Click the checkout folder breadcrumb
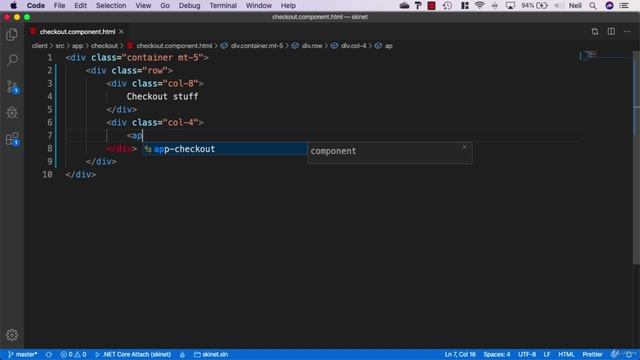This screenshot has height=360, width=640. [x=104, y=46]
